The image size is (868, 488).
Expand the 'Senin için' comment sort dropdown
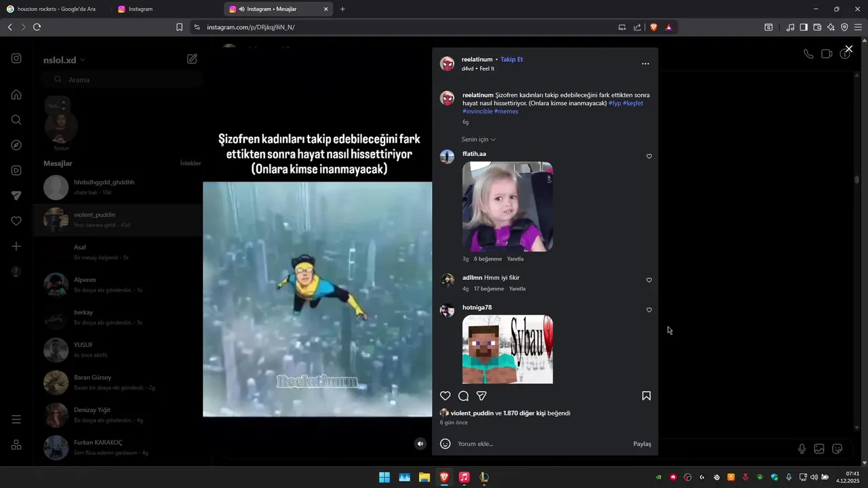(479, 140)
